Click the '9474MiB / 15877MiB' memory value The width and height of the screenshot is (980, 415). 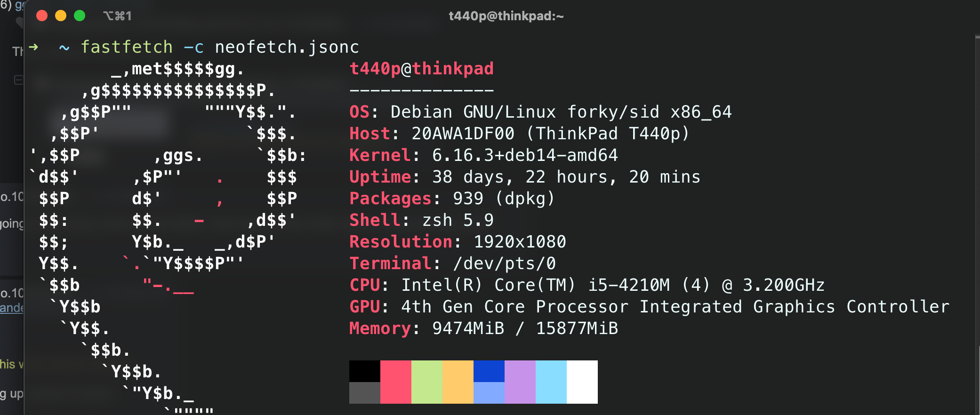pos(525,328)
